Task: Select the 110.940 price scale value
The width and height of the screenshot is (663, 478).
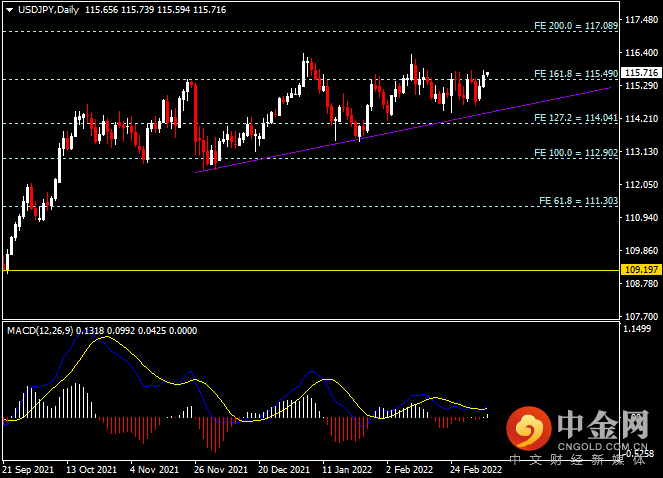Action: coord(641,217)
